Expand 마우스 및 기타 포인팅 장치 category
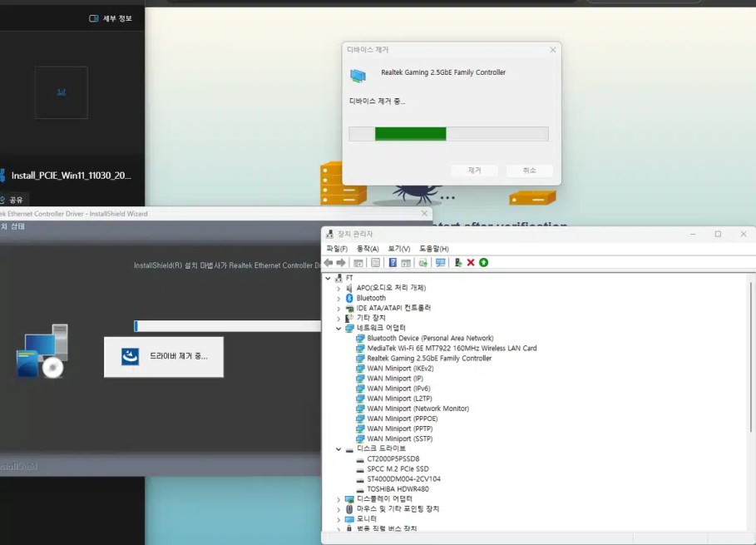Screen dimensions: 756x545 338,509
